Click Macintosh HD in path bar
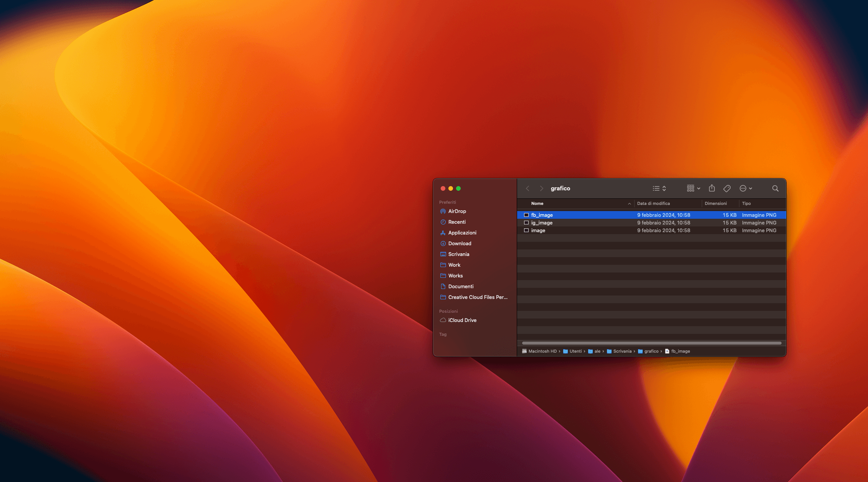868x482 pixels. click(542, 351)
